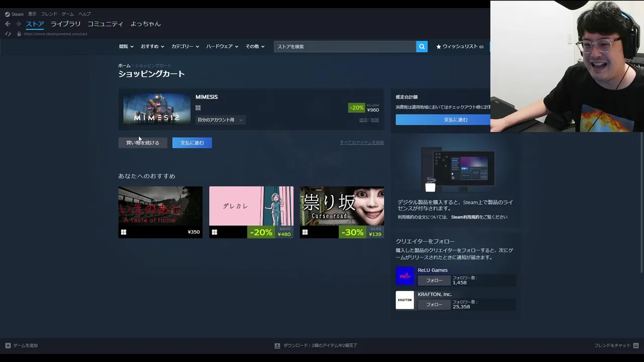Image resolution: width=644 pixels, height=362 pixels.
Task: Open Steam利用規約 link
Action: point(465,217)
